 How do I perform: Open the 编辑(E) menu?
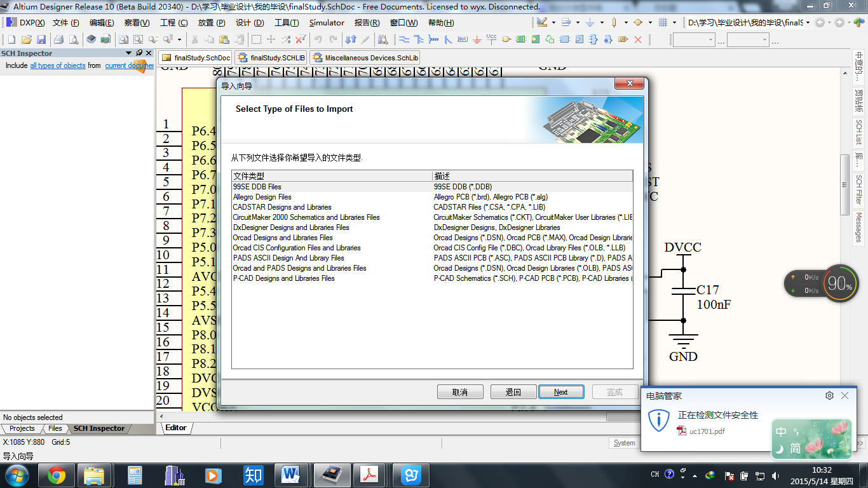click(102, 23)
